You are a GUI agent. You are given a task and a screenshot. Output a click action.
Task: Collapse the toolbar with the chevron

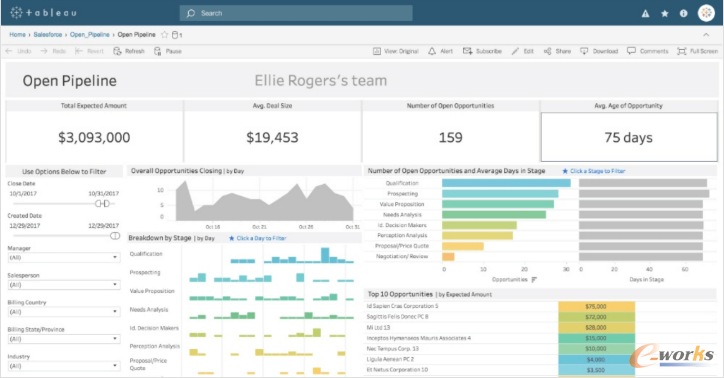click(706, 35)
